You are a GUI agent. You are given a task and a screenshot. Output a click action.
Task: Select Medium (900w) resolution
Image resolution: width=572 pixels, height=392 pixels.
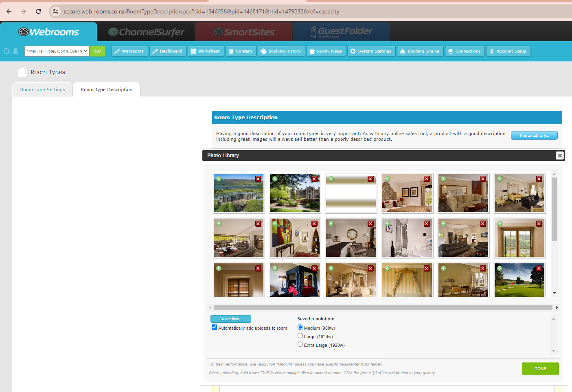click(x=300, y=327)
